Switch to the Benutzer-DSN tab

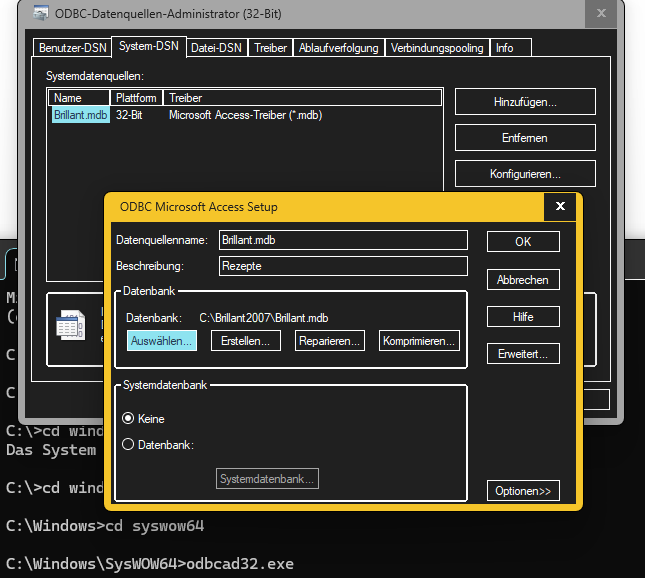[x=73, y=48]
